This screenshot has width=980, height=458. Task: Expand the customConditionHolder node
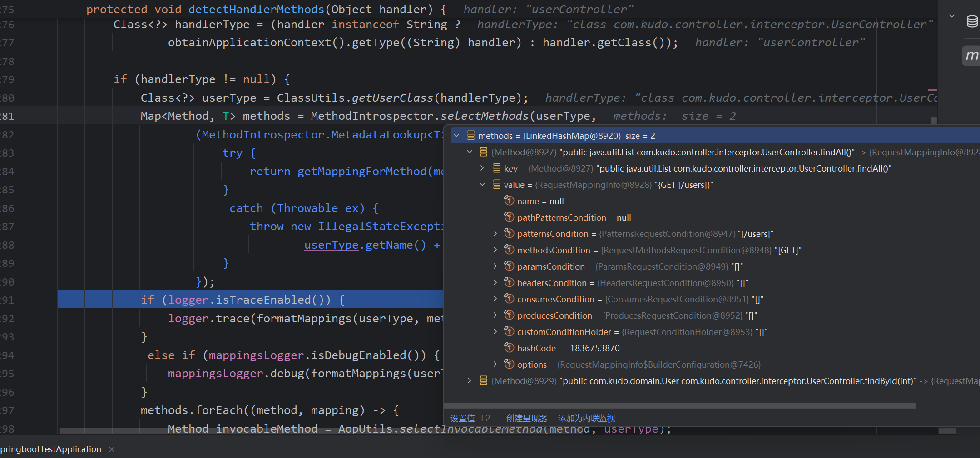495,331
